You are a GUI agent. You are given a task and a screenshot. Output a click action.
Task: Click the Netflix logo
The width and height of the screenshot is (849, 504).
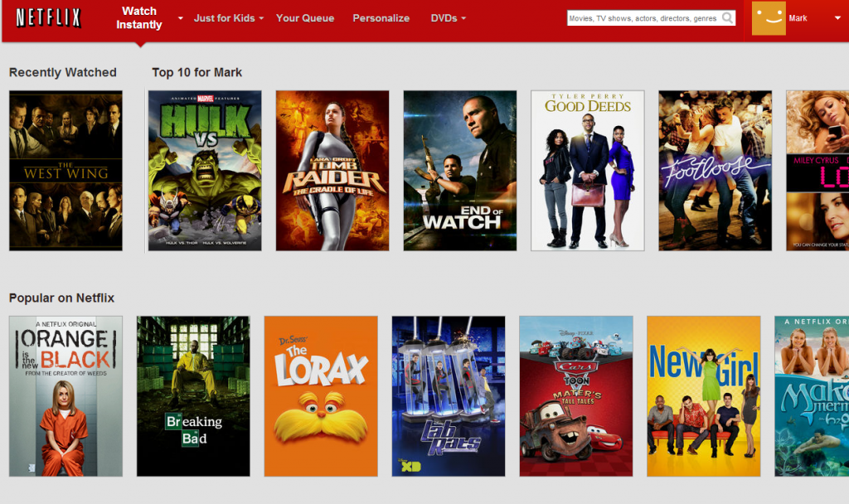coord(49,18)
